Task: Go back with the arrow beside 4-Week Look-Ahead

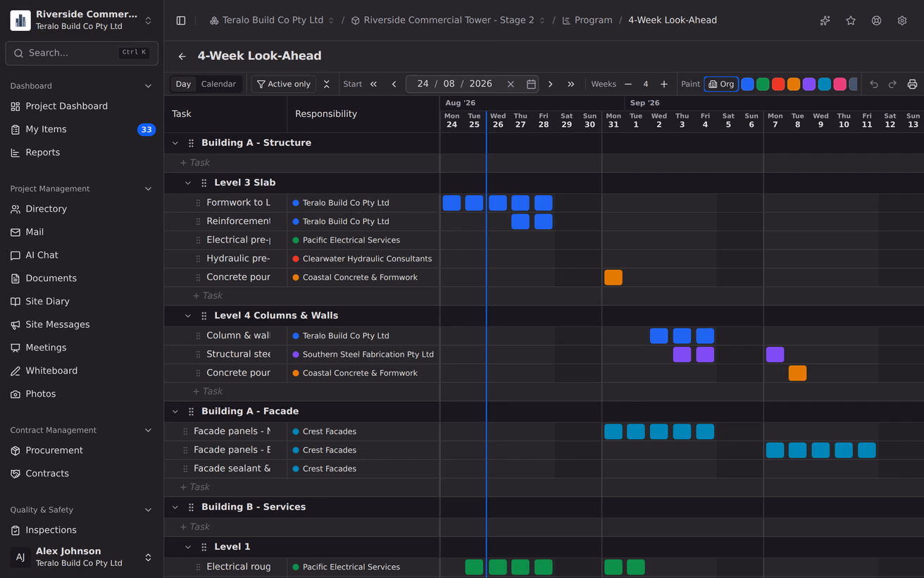Action: (182, 56)
